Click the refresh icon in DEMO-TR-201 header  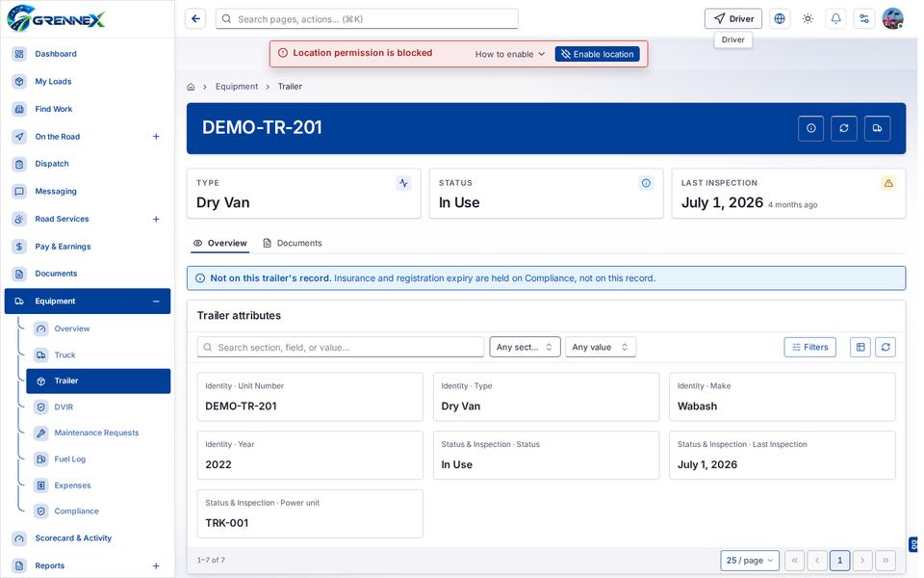[844, 128]
